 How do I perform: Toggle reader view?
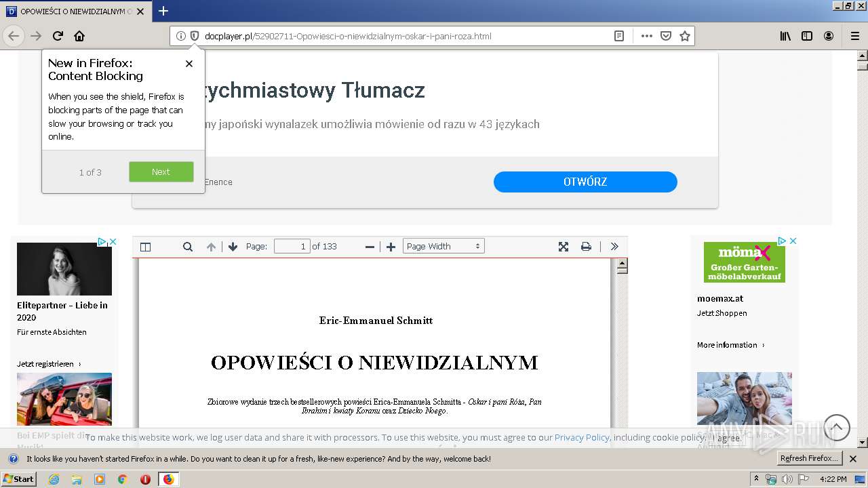tap(619, 36)
